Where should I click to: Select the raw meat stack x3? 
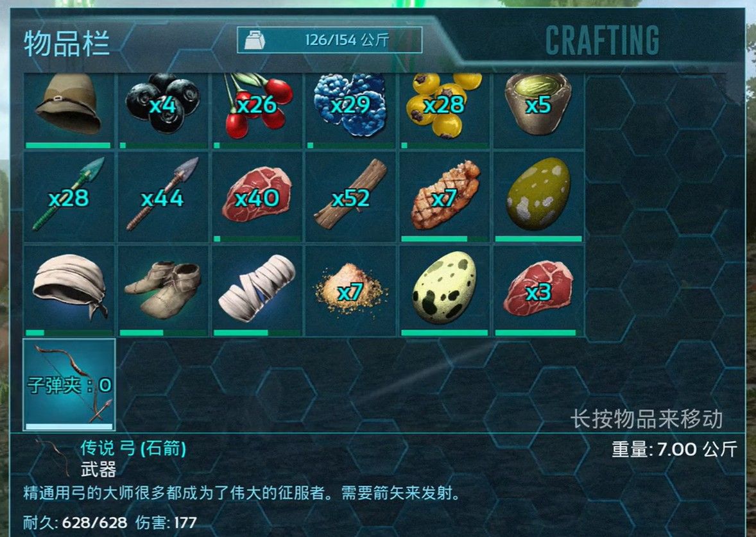[x=538, y=291]
